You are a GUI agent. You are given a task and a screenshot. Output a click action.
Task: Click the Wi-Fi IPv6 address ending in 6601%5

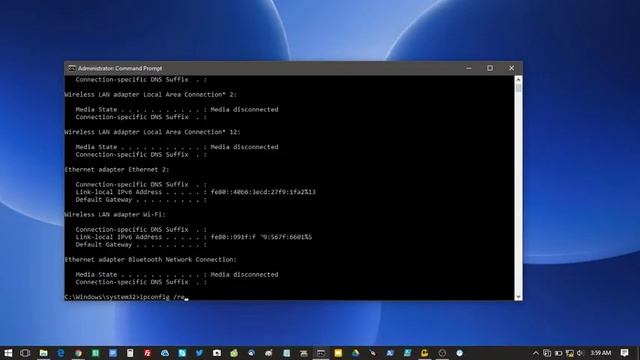(x=261, y=237)
